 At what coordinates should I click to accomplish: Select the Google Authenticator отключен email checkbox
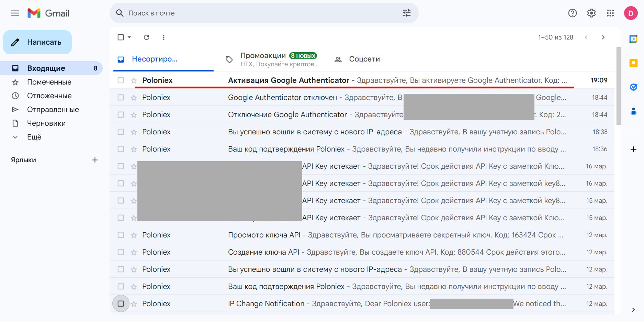[121, 97]
